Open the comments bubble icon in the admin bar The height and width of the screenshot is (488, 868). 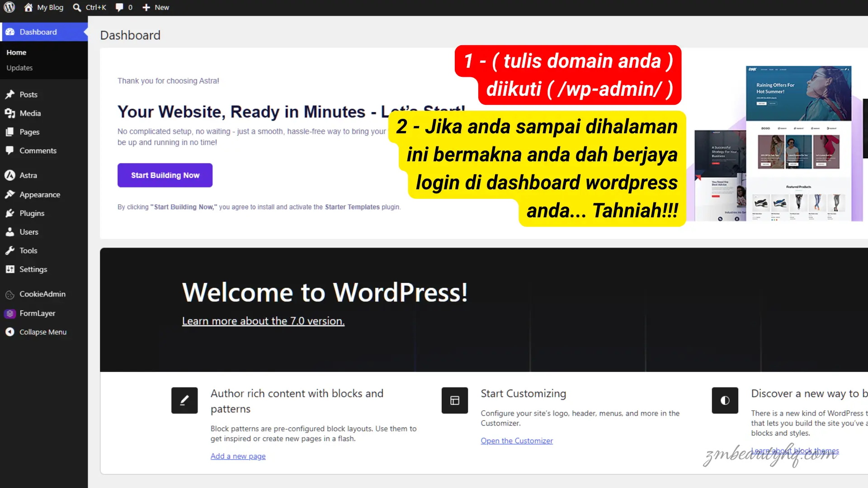tap(119, 7)
